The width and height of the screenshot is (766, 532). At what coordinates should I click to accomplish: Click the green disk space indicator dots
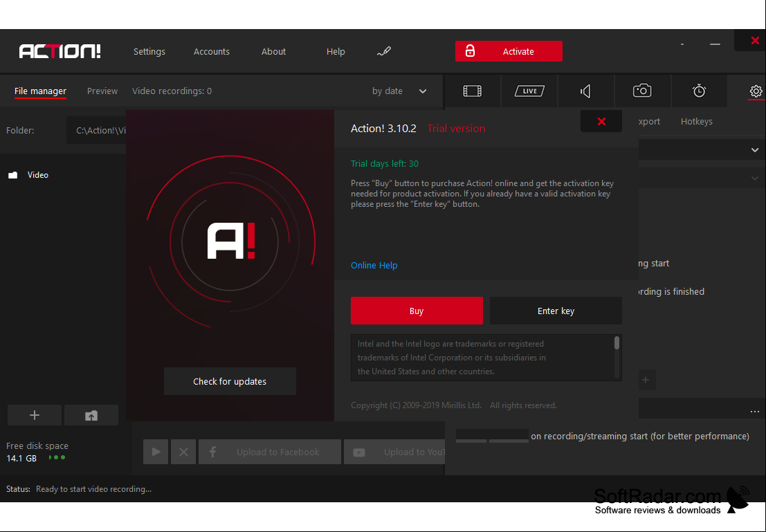tap(57, 458)
